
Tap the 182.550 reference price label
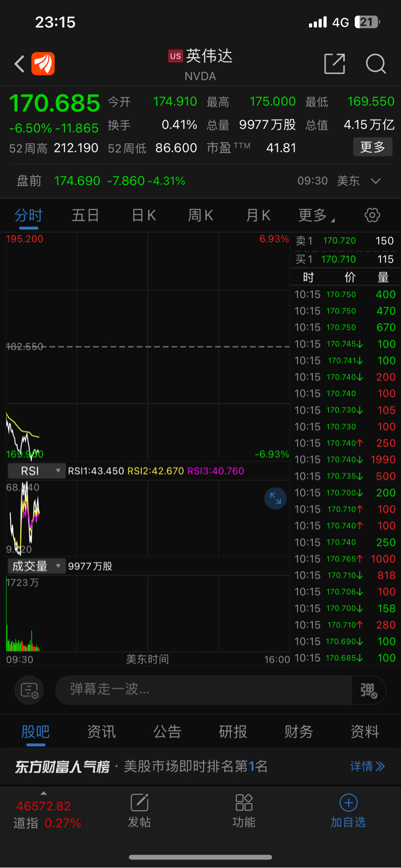[25, 347]
